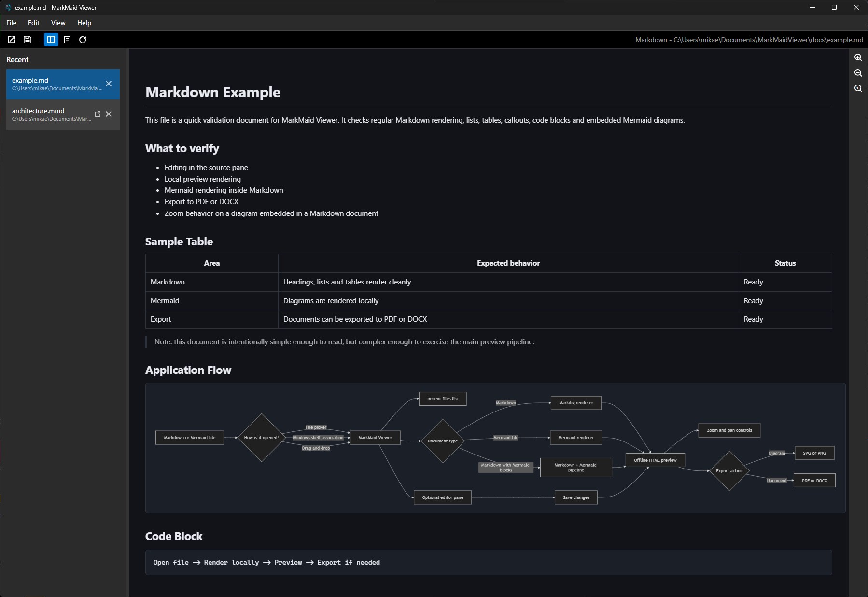The image size is (868, 597).
Task: Click the Offline HTML preview diagram node
Action: (x=655, y=460)
